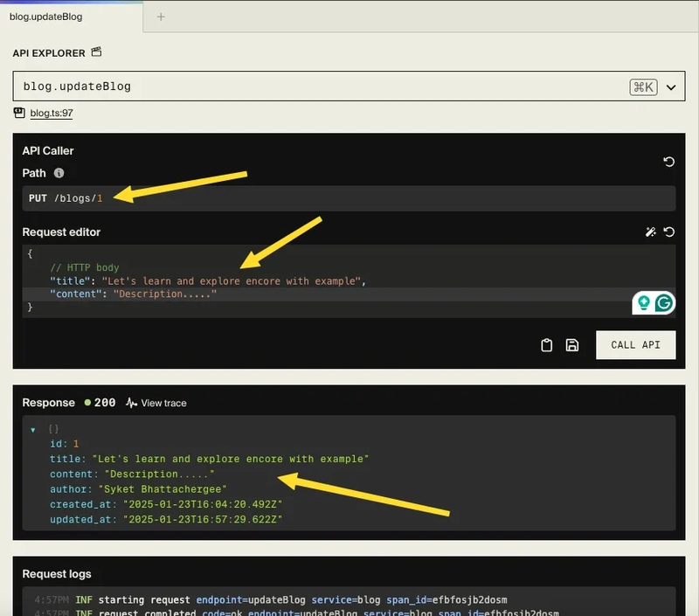699x616 pixels.
Task: Click the CALL API button
Action: point(636,345)
